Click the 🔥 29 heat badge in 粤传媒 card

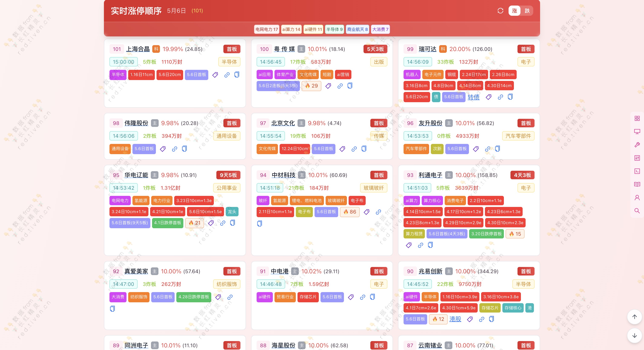(x=311, y=86)
